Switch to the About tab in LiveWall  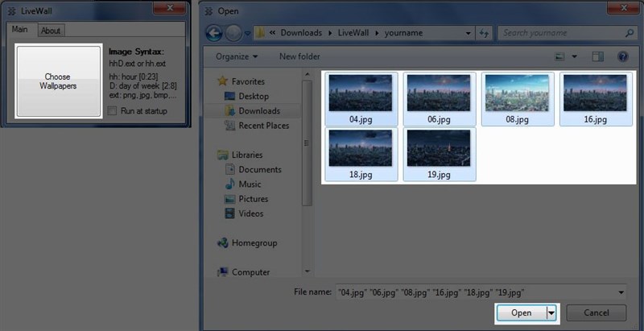[x=51, y=31]
